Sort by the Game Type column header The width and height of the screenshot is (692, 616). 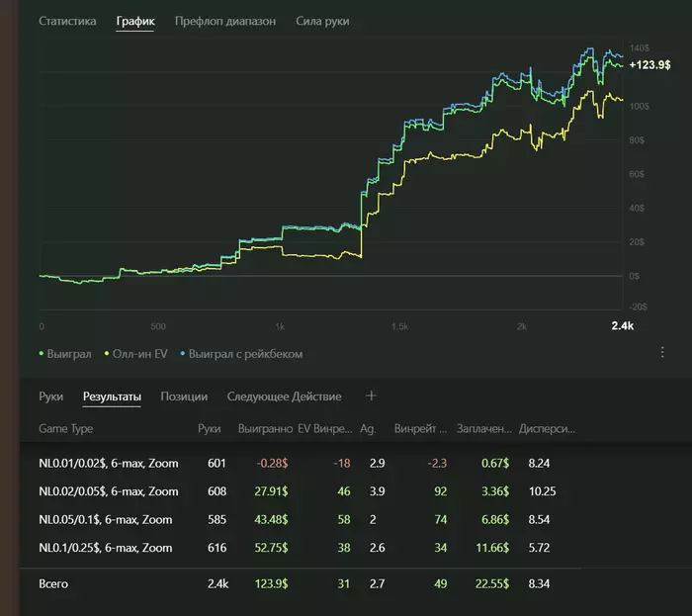(66, 429)
